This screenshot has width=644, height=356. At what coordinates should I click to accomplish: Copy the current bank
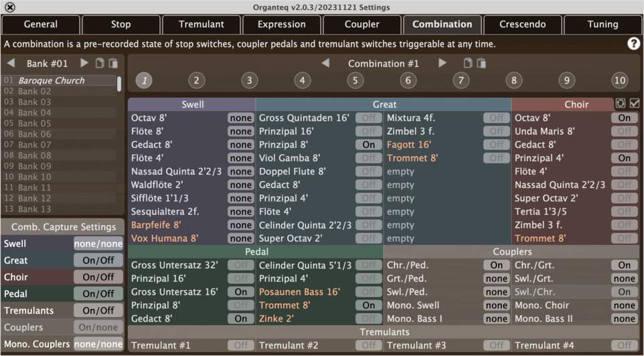pos(99,63)
